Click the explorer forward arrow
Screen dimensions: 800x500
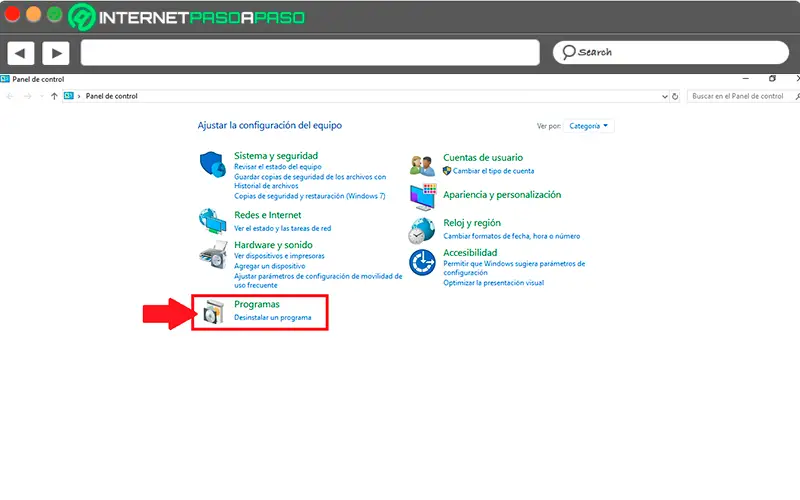[28, 96]
